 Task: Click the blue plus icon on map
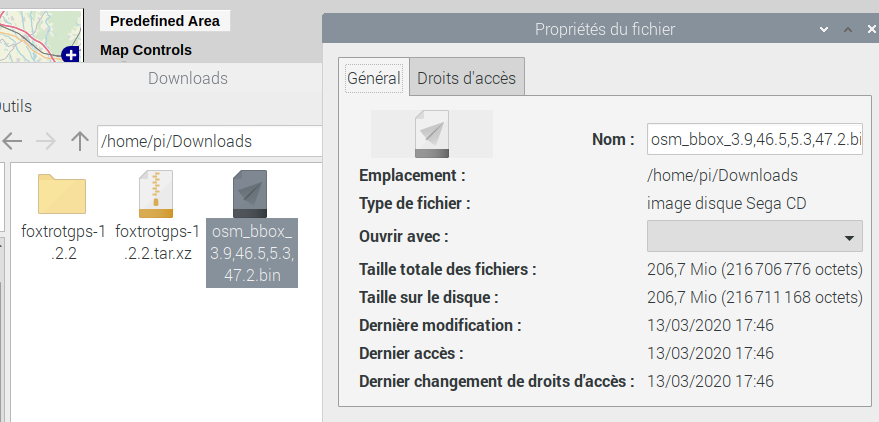click(x=70, y=55)
